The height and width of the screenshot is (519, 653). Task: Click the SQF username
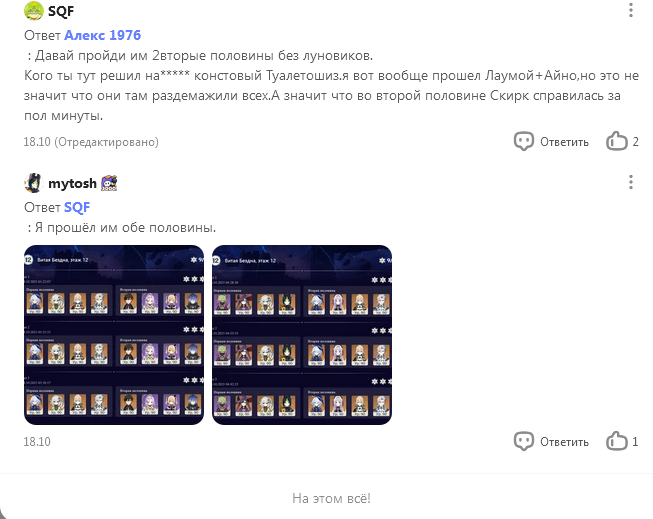click(61, 11)
